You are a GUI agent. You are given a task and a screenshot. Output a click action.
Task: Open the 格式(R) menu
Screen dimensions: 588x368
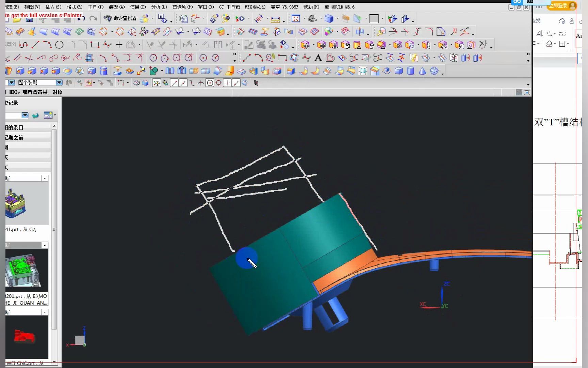tap(75, 7)
